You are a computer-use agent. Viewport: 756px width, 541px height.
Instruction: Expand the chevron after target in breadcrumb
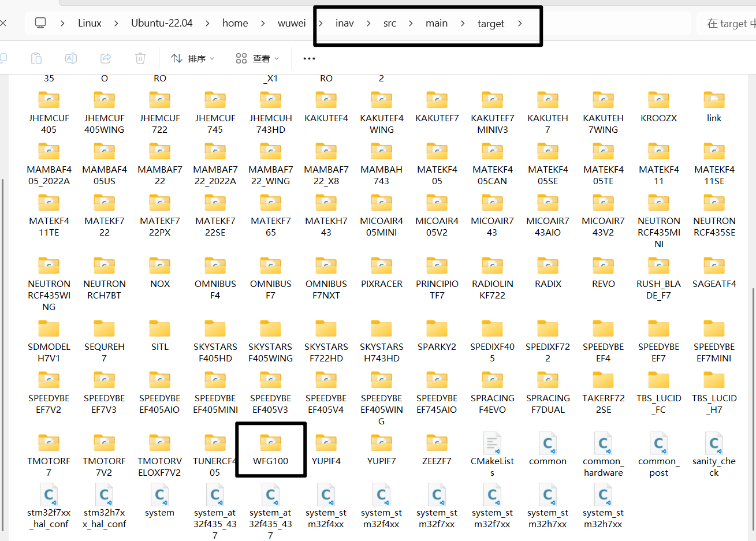click(x=520, y=23)
